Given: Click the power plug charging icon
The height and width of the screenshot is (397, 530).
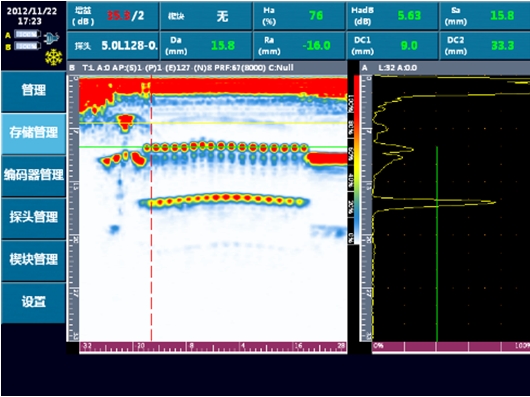Looking at the screenshot, I should (52, 38).
